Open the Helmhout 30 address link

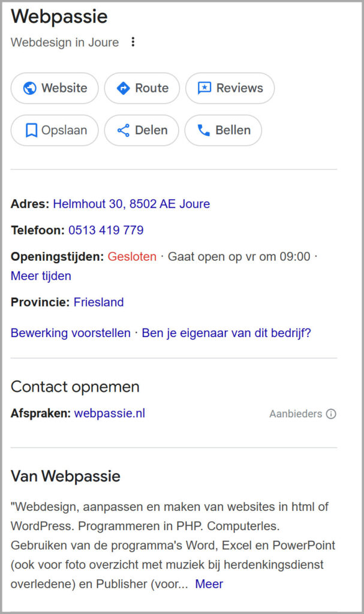point(131,204)
